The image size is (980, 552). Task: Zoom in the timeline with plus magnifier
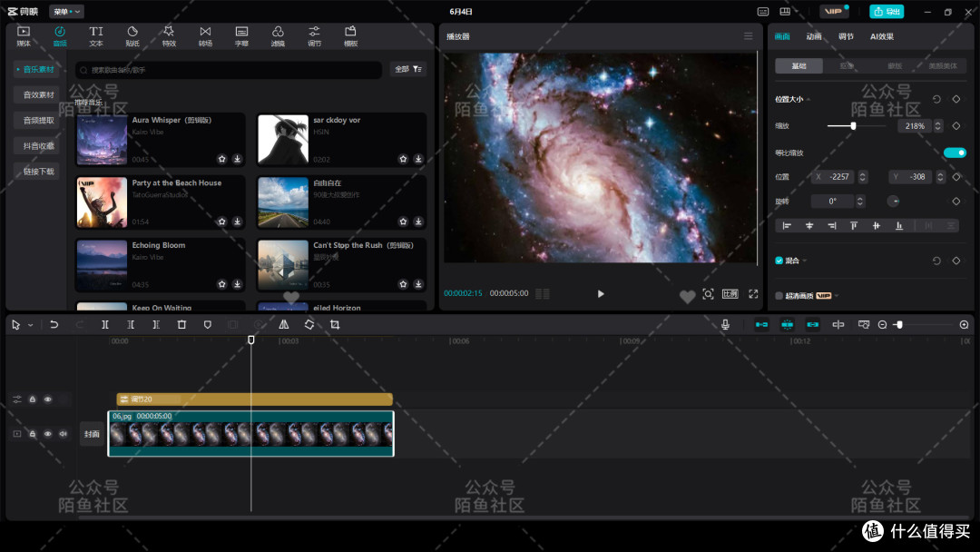tap(964, 324)
